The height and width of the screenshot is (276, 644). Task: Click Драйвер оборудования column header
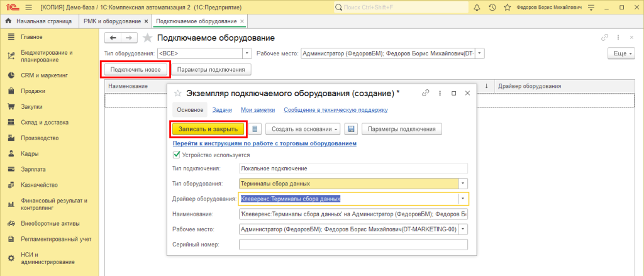coord(530,86)
